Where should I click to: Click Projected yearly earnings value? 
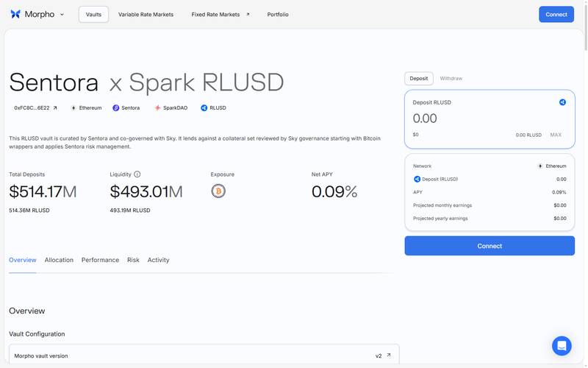coord(560,219)
